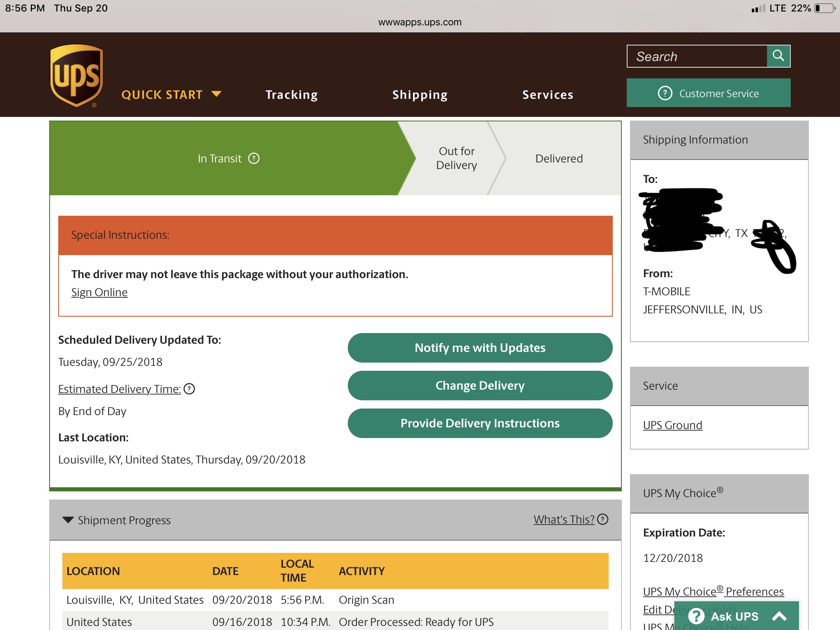Click the 09/16/2018 date cell
Screen dimensions: 840x630
pyautogui.click(x=242, y=622)
